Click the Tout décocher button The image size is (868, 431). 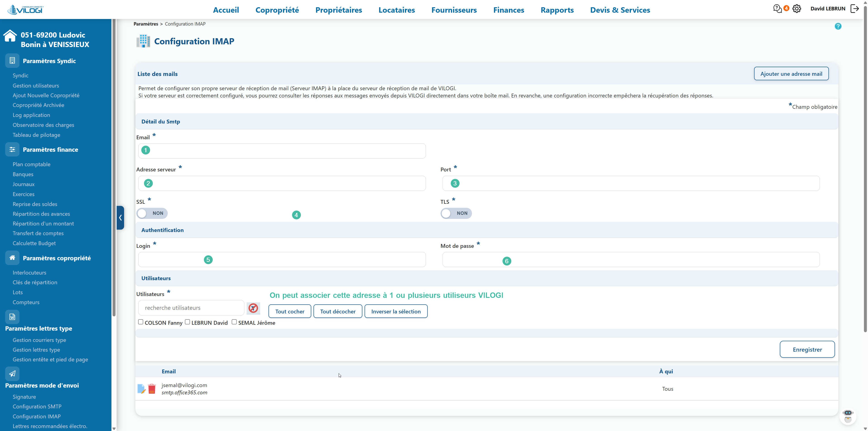point(338,311)
